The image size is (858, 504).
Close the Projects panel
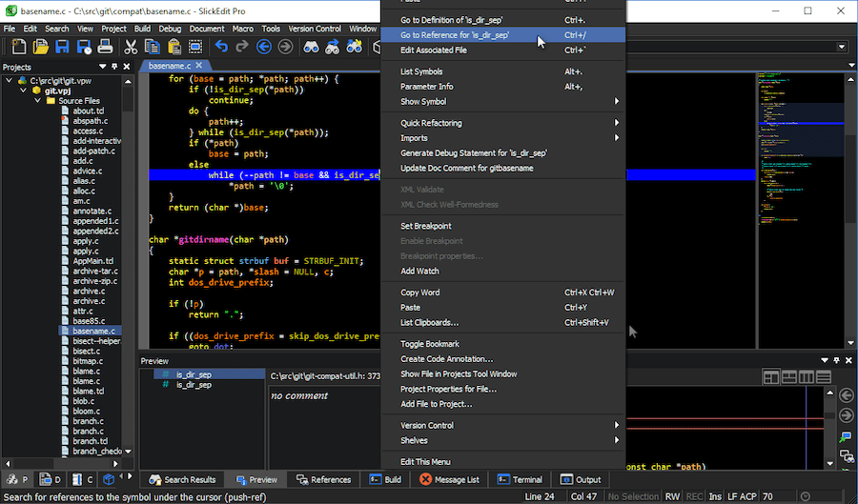pos(127,67)
